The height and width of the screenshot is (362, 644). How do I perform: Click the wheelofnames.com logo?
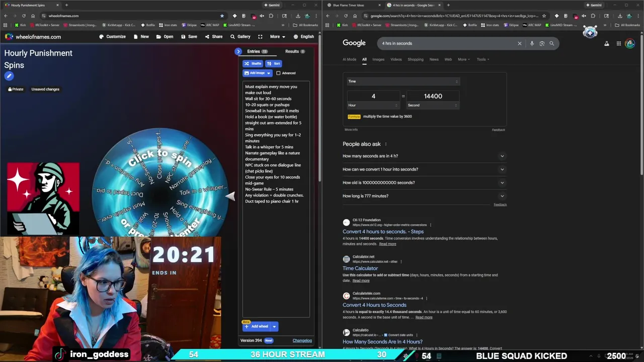pyautogui.click(x=33, y=37)
